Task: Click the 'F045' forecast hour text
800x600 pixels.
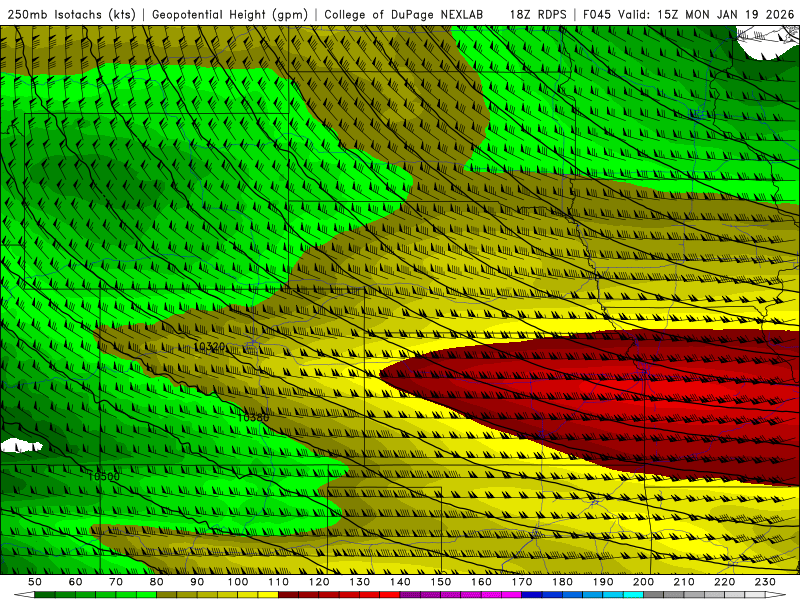Action: point(597,15)
